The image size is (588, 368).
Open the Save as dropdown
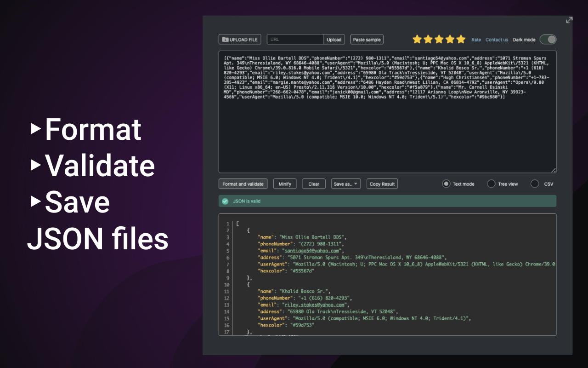coord(345,184)
